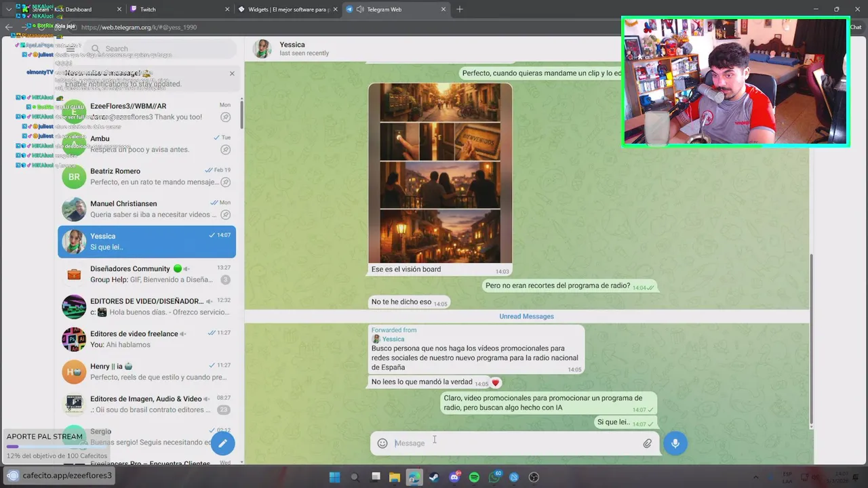
Task: Open Steam from the taskbar
Action: pyautogui.click(x=434, y=477)
